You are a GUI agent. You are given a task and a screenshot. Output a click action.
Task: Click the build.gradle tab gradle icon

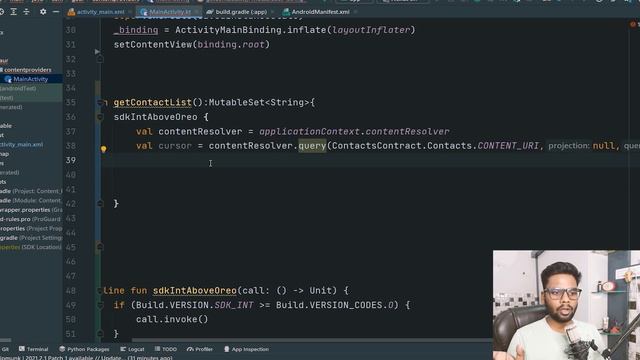tap(210, 12)
